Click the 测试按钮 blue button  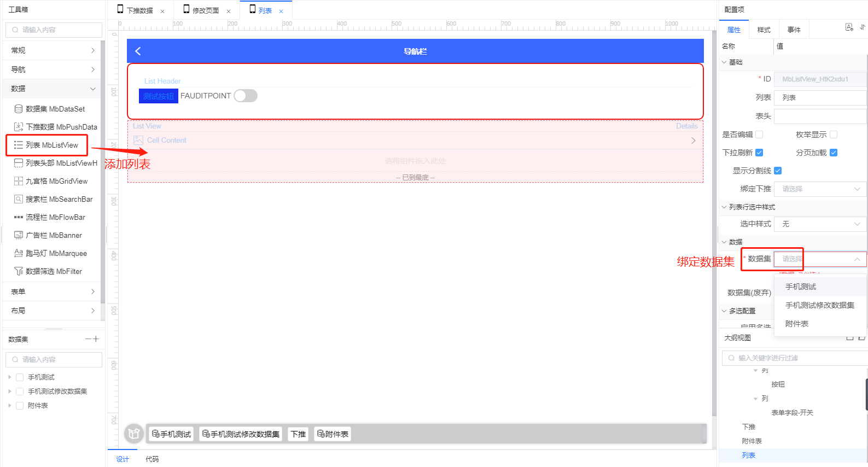159,96
